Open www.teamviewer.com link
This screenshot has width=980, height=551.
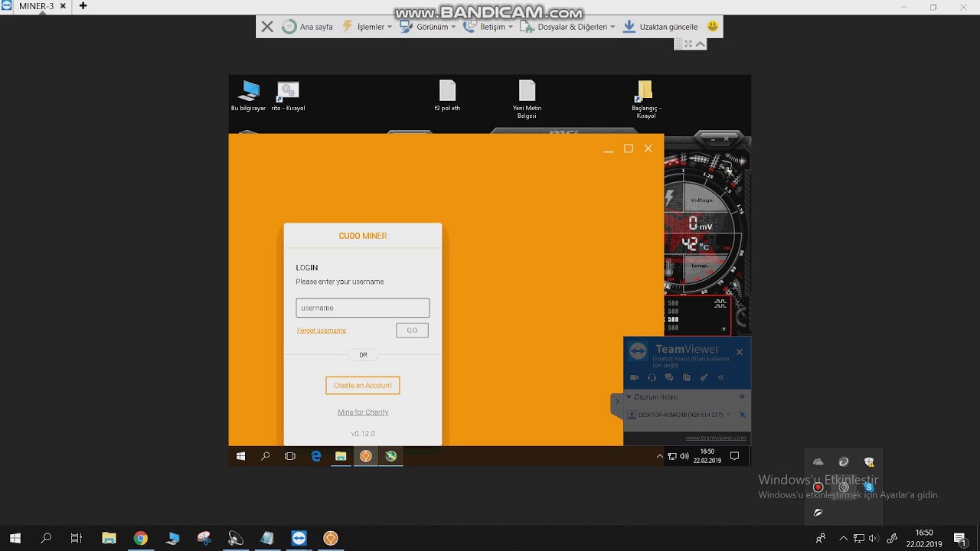click(716, 438)
